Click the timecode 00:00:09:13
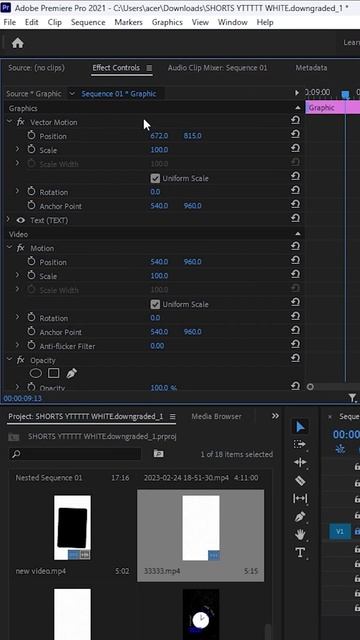360x640 pixels. (x=22, y=398)
